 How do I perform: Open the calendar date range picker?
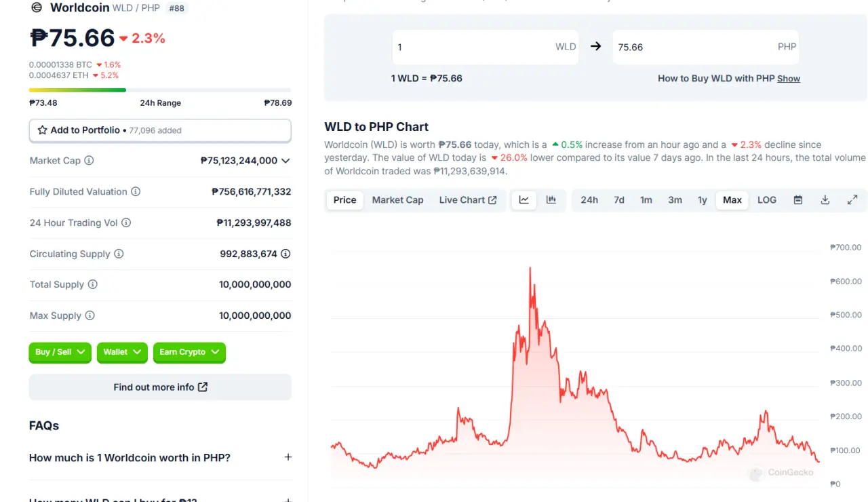[798, 200]
